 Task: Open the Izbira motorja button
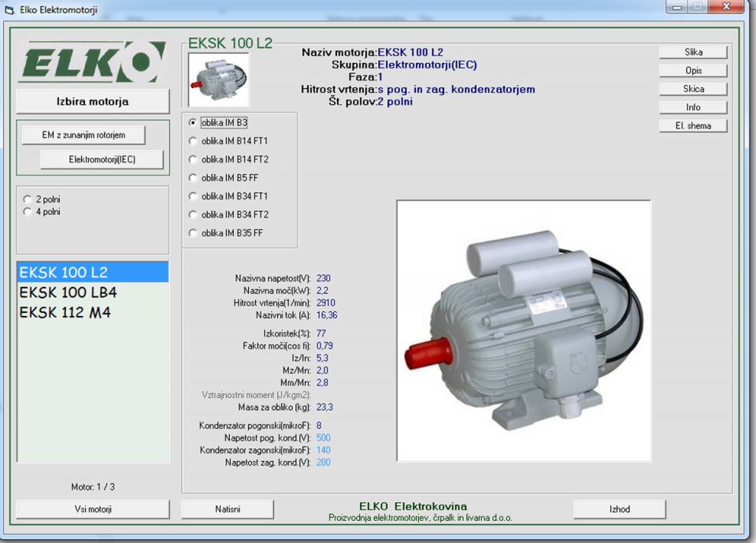pyautogui.click(x=93, y=102)
